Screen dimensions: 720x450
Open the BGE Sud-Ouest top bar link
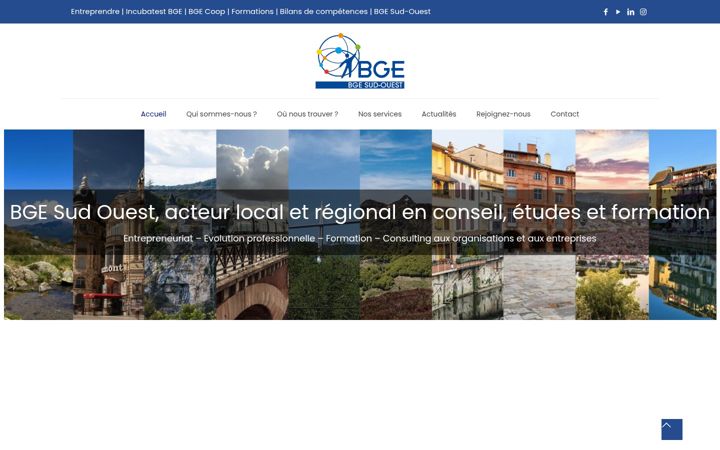click(402, 11)
